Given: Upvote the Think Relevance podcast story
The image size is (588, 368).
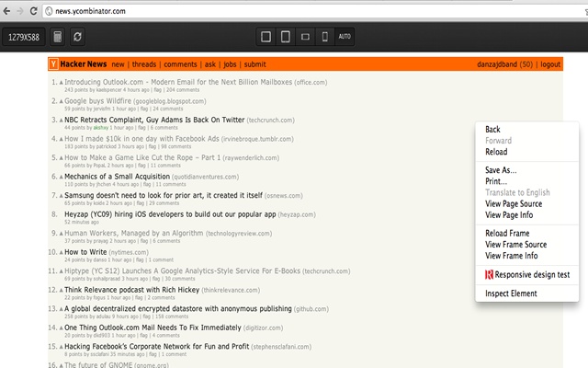Looking at the screenshot, I should pos(62,291).
